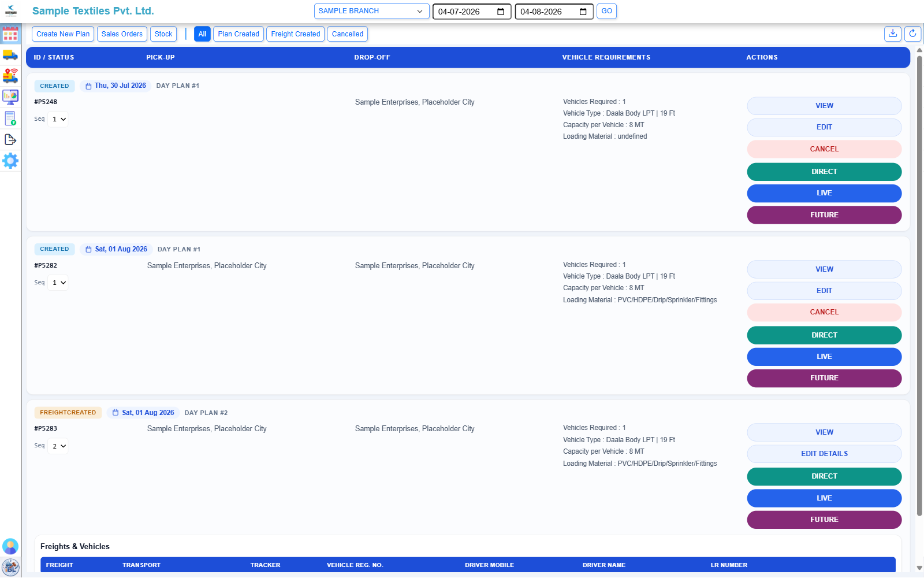Screen dimensions: 924x578
Task: Click the refresh icon button
Action: (912, 34)
